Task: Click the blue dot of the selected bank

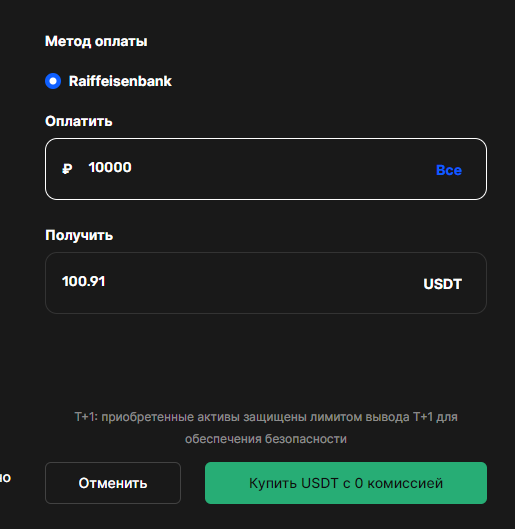Action: pyautogui.click(x=53, y=81)
